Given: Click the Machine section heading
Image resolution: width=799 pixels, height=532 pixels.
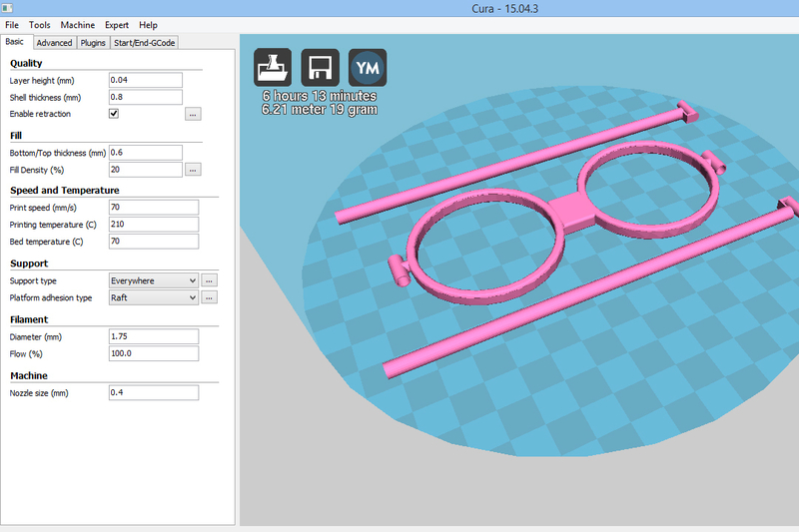Looking at the screenshot, I should (x=29, y=375).
